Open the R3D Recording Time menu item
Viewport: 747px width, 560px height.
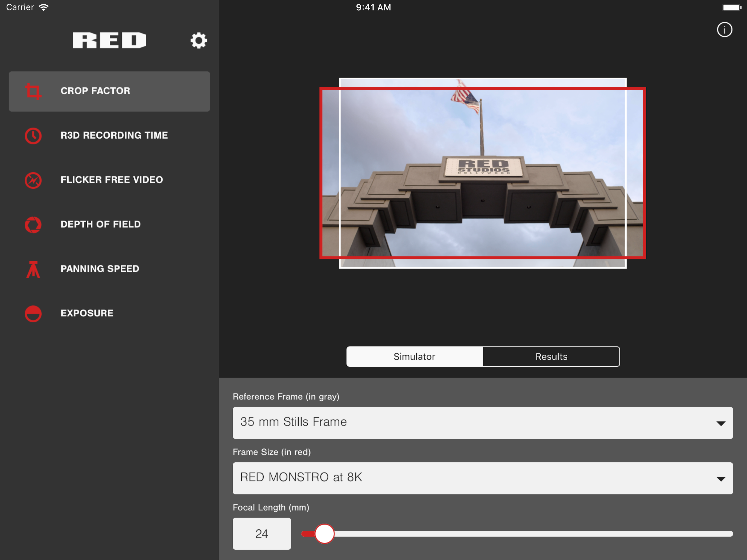tap(114, 135)
